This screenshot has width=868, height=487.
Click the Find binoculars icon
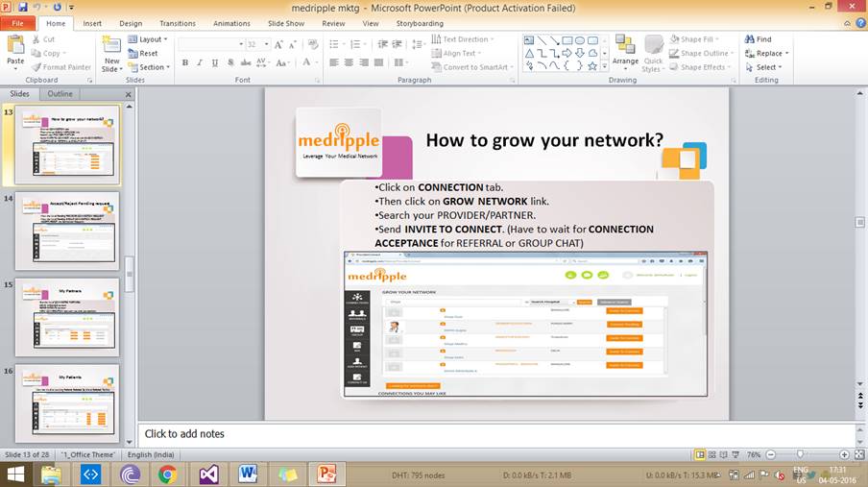[x=749, y=39]
